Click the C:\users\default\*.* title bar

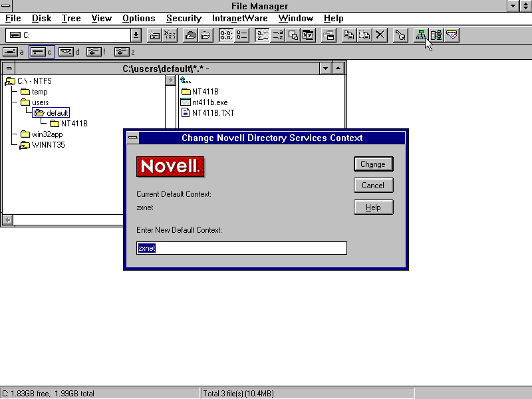click(x=167, y=68)
